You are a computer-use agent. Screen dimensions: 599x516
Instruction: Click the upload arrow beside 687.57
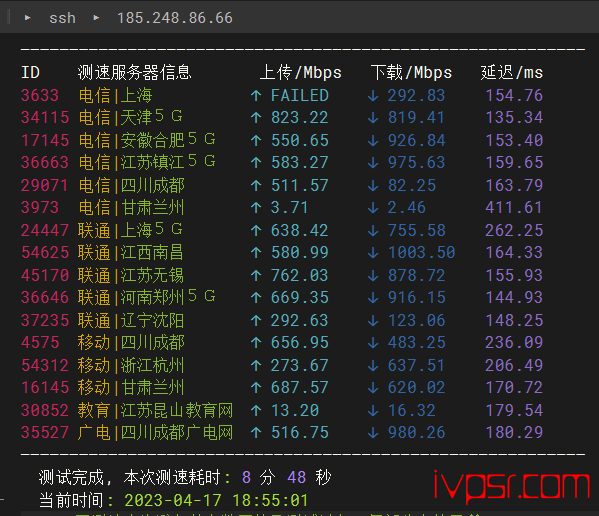pos(256,388)
